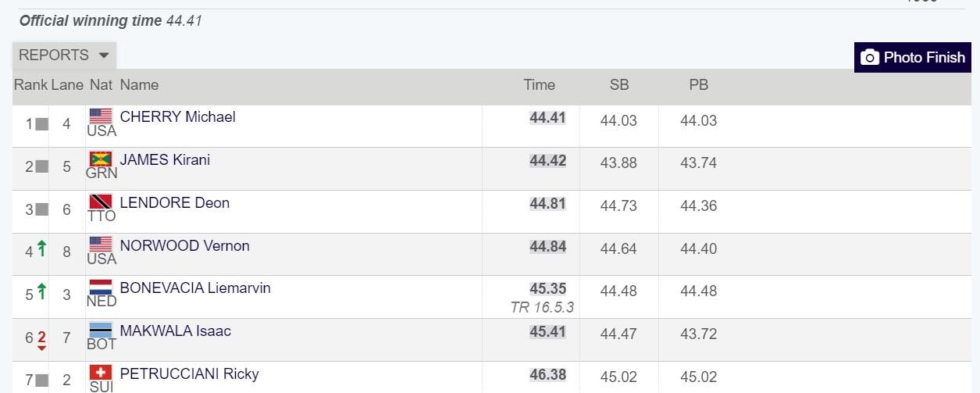This screenshot has width=980, height=393.
Task: Click the Trinidad flag beside LENDORE Deon
Action: click(101, 202)
